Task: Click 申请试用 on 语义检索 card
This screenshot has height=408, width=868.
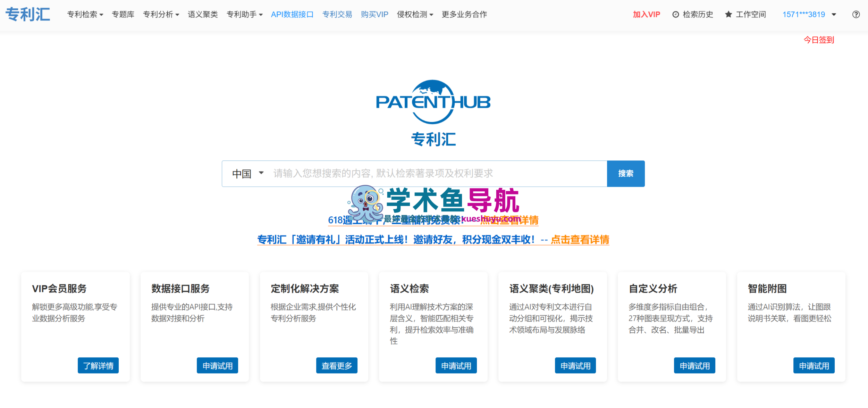Action: click(x=456, y=366)
